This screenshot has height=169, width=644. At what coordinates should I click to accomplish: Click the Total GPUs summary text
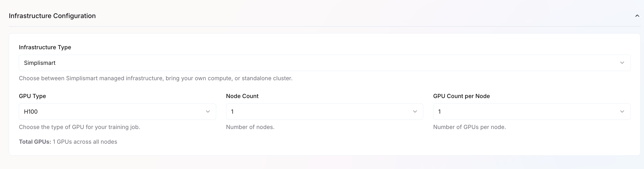[68, 141]
